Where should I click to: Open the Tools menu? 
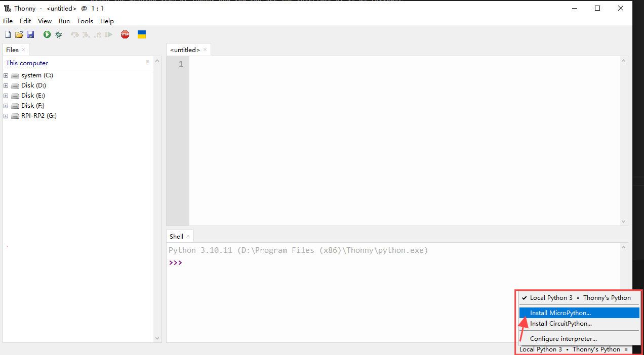(x=85, y=21)
